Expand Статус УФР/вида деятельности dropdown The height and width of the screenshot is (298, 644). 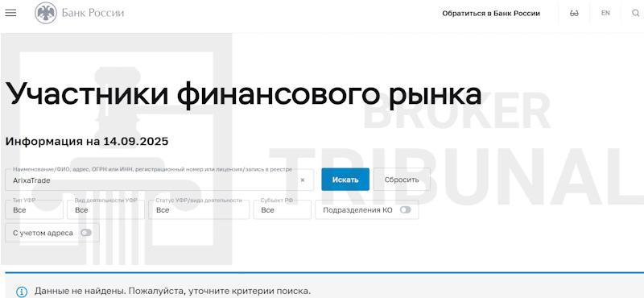point(199,209)
